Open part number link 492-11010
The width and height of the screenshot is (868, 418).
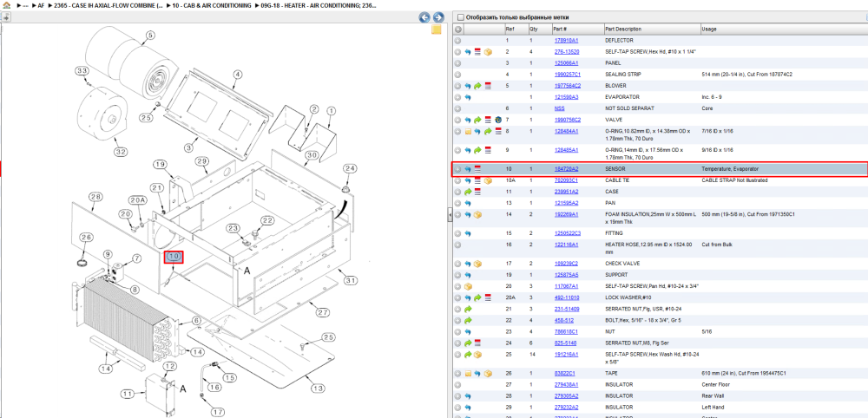[x=566, y=297]
